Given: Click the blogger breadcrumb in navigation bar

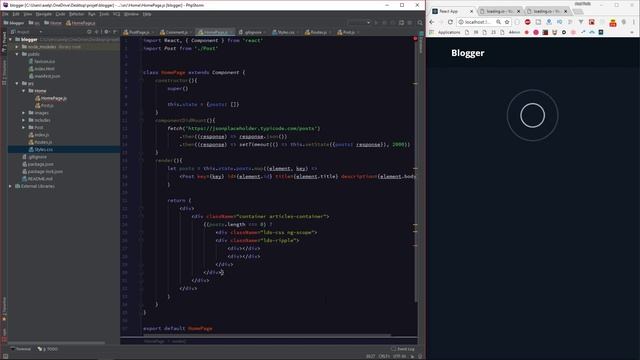Looking at the screenshot, I should (13, 23).
